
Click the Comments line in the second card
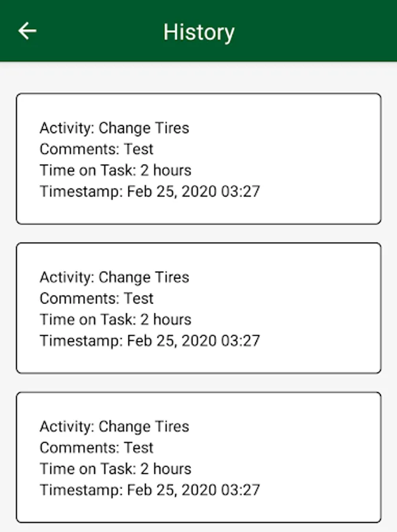(96, 299)
